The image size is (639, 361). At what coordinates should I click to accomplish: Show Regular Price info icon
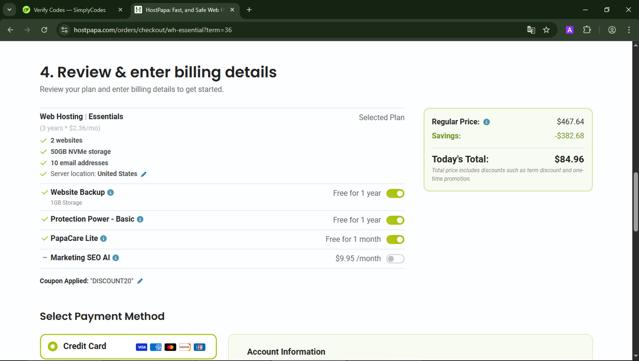pyautogui.click(x=487, y=122)
